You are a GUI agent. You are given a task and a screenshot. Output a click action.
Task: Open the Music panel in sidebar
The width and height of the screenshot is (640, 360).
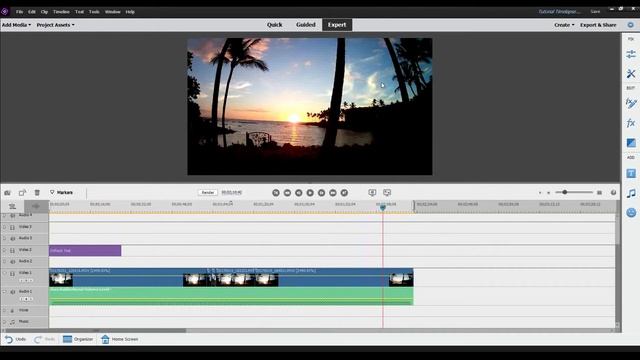click(631, 193)
